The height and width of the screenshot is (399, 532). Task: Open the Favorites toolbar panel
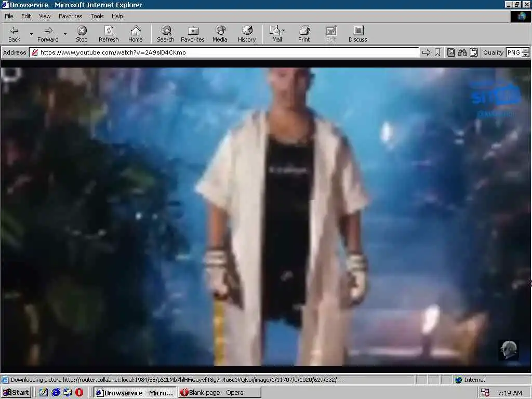192,34
